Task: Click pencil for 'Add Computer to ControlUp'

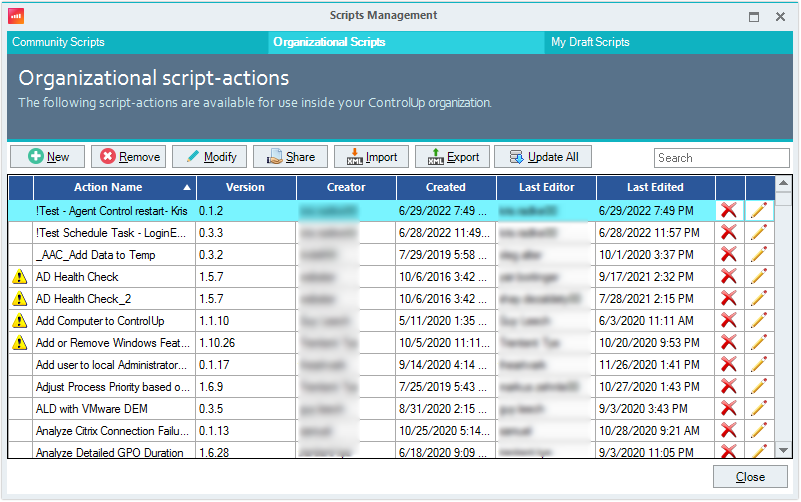Action: [x=759, y=320]
